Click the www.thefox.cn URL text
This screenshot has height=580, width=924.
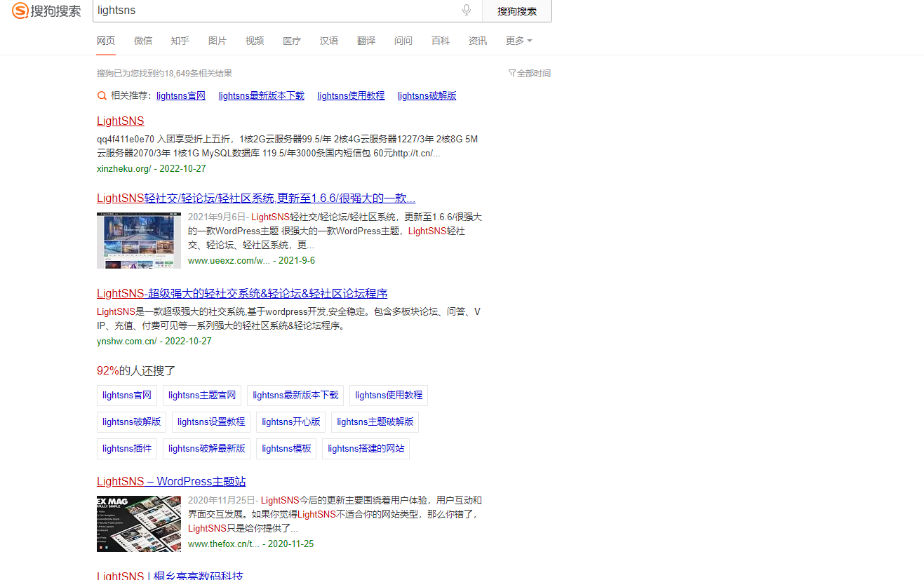coord(224,544)
